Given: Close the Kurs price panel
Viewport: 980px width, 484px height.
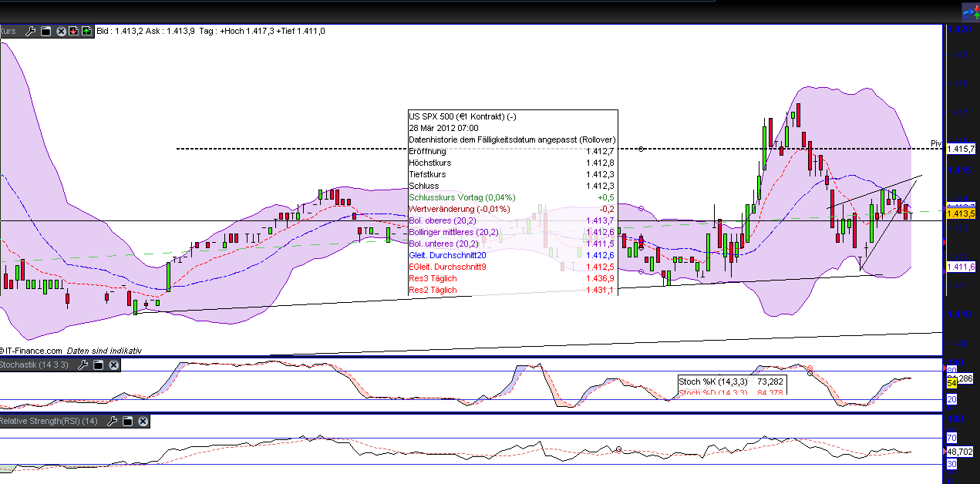Looking at the screenshot, I should point(61,31).
